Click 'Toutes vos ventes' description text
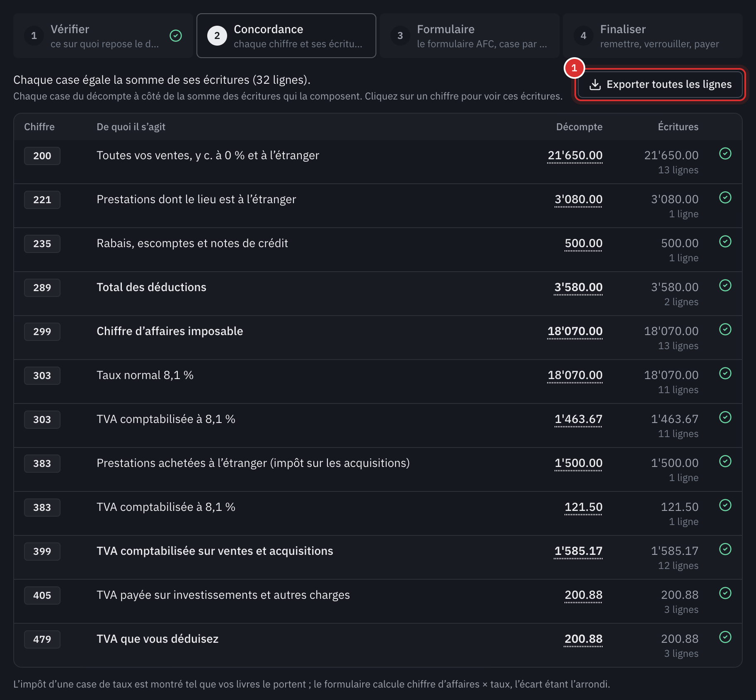Screen dimensions: 756x700 (x=208, y=156)
